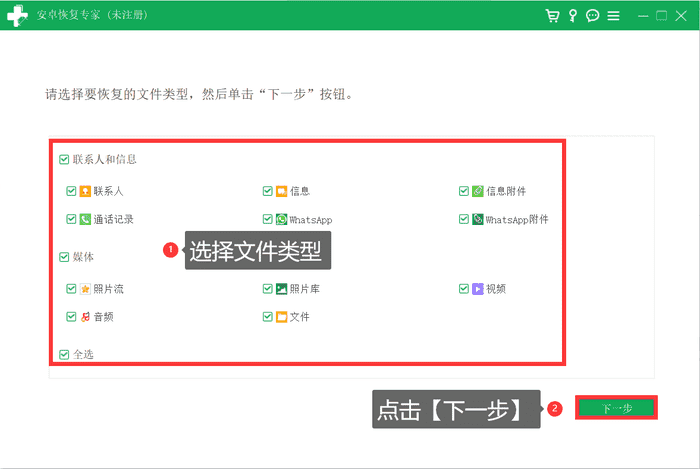Uncheck the 文件 documents checkbox
Image resolution: width=700 pixels, height=469 pixels.
point(268,317)
